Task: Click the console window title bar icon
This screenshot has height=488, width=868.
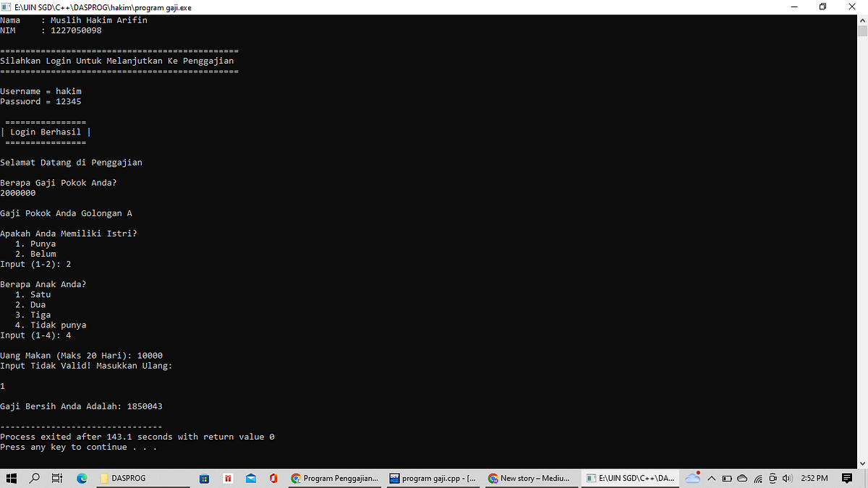Action: [x=7, y=7]
